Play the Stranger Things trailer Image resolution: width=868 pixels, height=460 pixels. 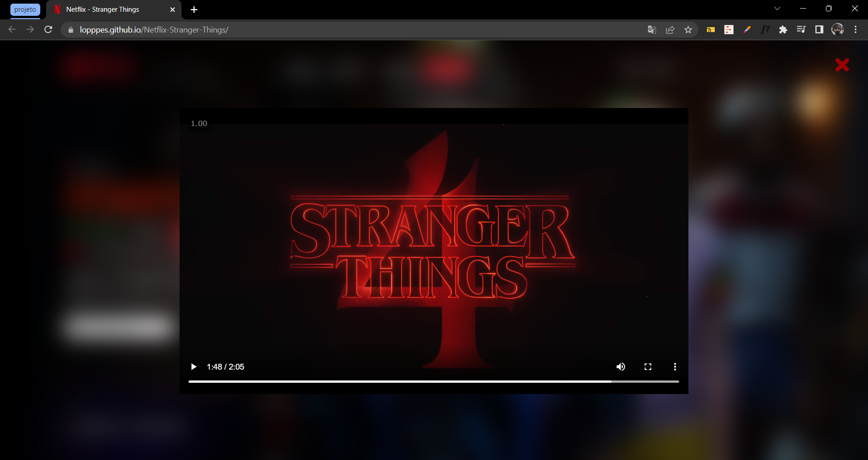193,366
